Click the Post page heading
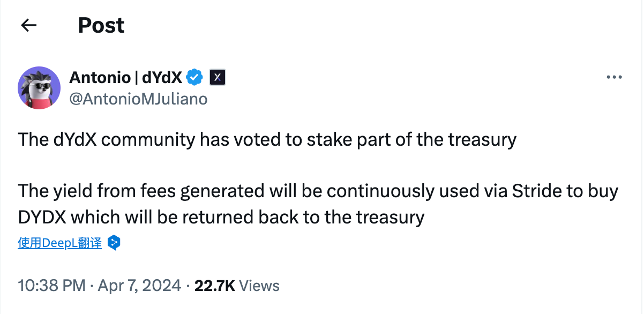The height and width of the screenshot is (314, 644). 101,25
